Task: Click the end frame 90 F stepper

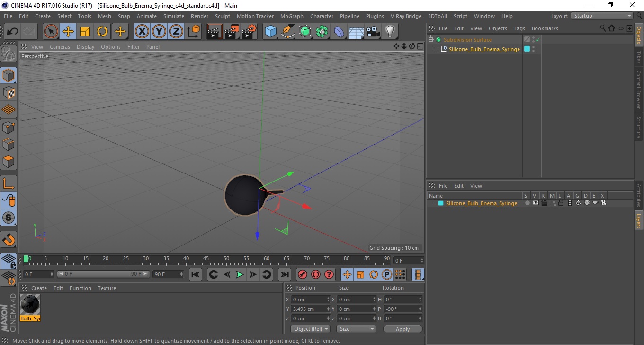Action: click(181, 274)
